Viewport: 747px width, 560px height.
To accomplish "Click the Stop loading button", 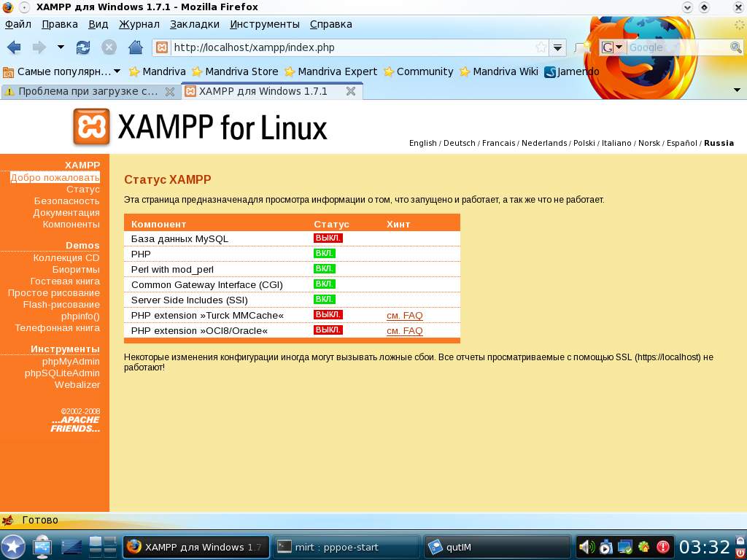I will pos(109,47).
